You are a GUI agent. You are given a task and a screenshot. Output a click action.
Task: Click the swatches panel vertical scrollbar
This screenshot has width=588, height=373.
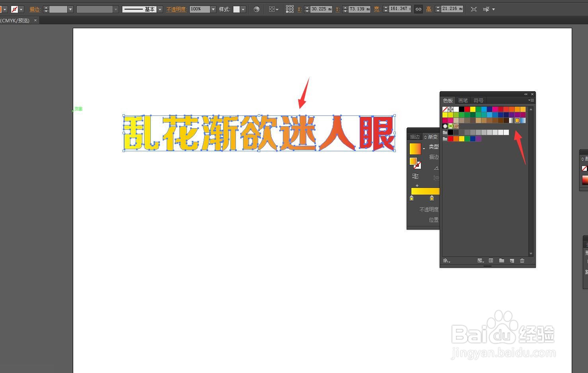tap(531, 181)
